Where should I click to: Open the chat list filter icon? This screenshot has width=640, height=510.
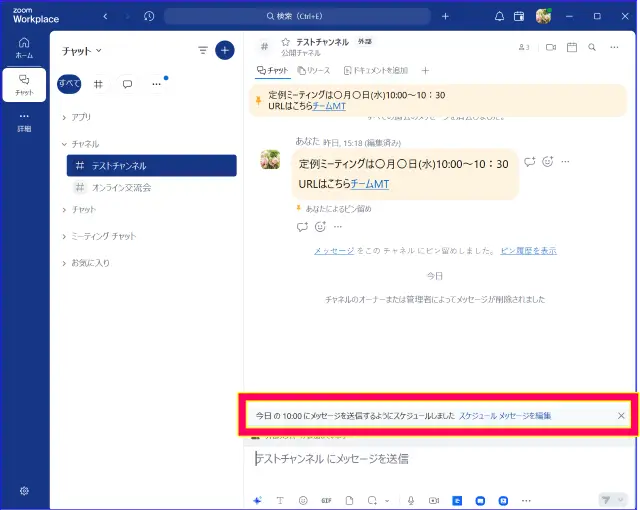point(203,51)
